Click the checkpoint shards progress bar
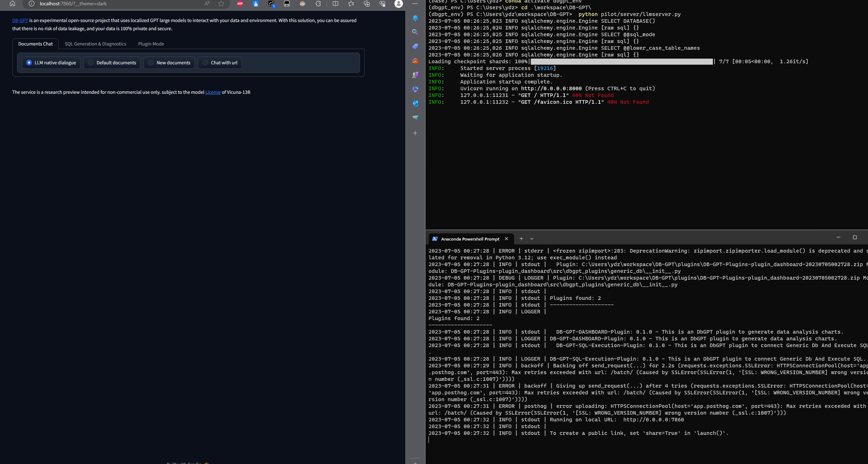This screenshot has width=868, height=464. [621, 61]
